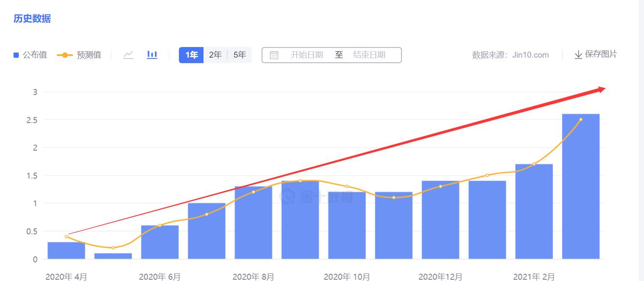The image size is (644, 281).
Task: Click the 历史数据 heading
Action: click(32, 19)
